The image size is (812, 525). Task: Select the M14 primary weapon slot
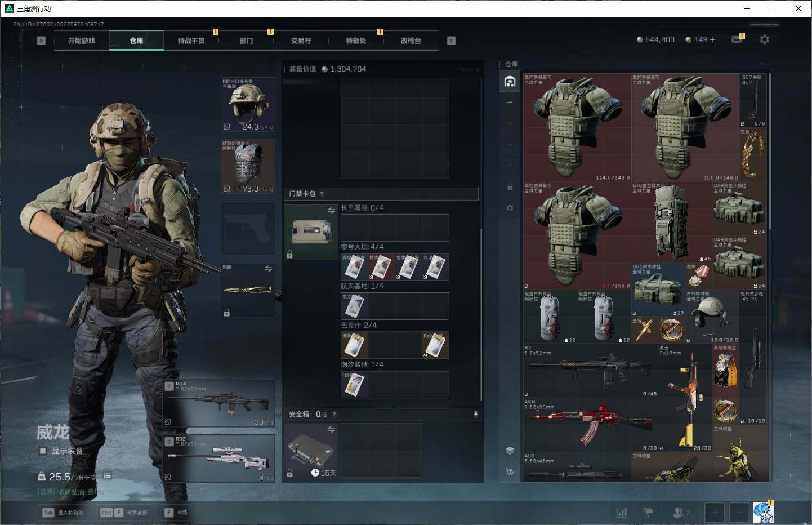click(x=220, y=403)
